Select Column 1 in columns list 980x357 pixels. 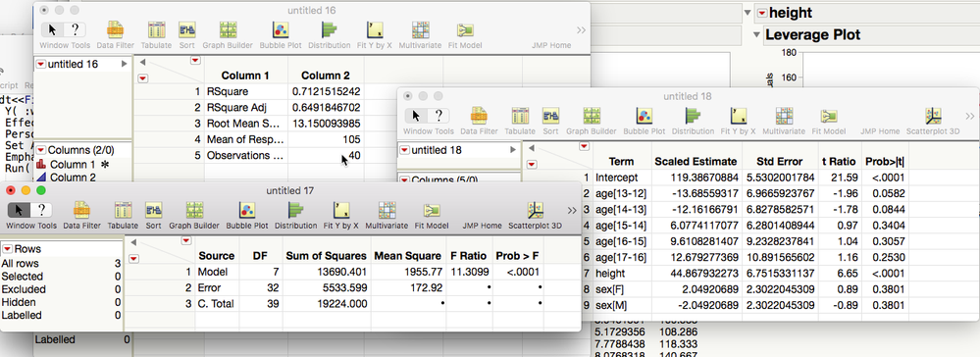(x=74, y=165)
